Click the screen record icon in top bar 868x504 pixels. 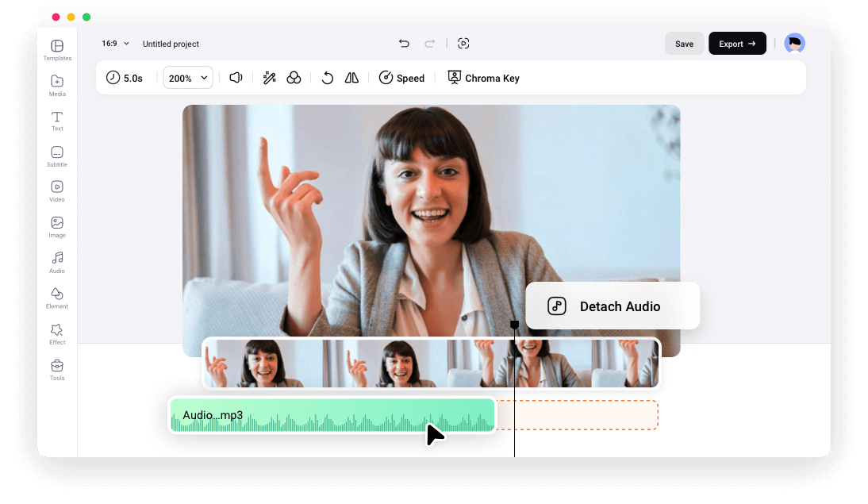(463, 43)
